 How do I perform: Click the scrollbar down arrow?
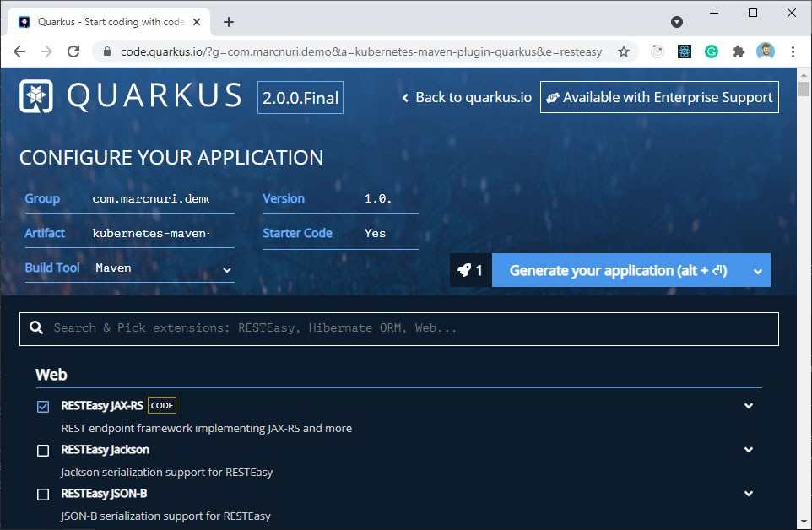804,522
